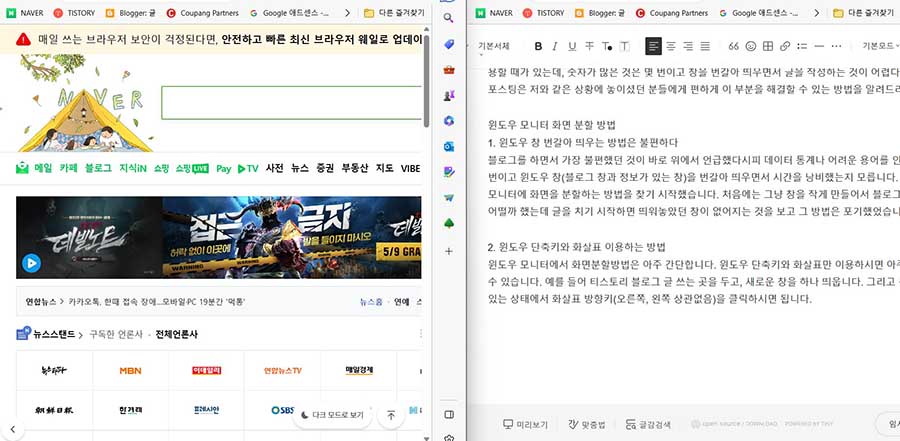Open the Naver Pay link
The image size is (900, 441).
[x=223, y=168]
